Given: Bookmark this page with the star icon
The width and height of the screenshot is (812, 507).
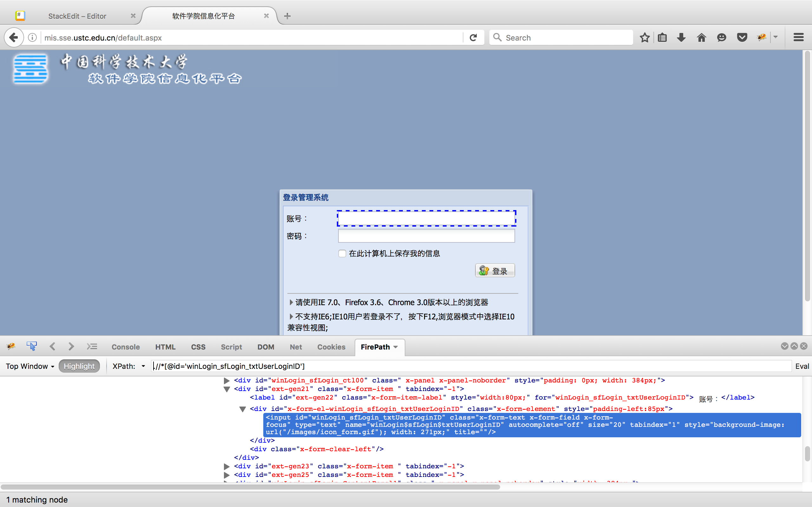Looking at the screenshot, I should point(645,38).
